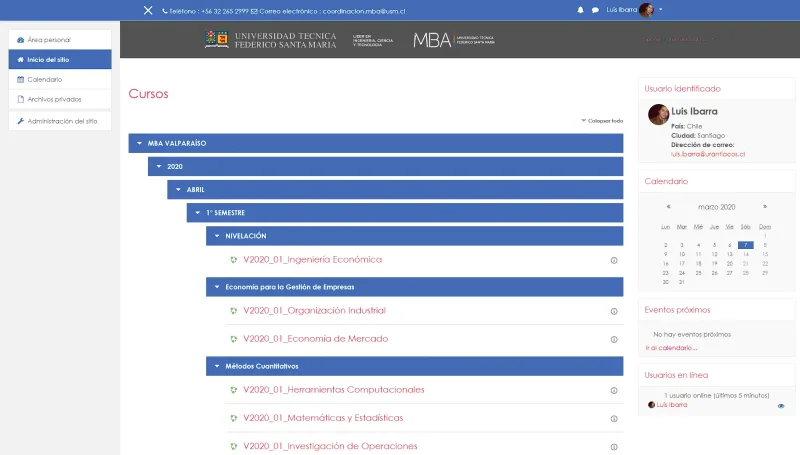Click the user avatar in top bar
This screenshot has height=455, width=800.
point(646,10)
